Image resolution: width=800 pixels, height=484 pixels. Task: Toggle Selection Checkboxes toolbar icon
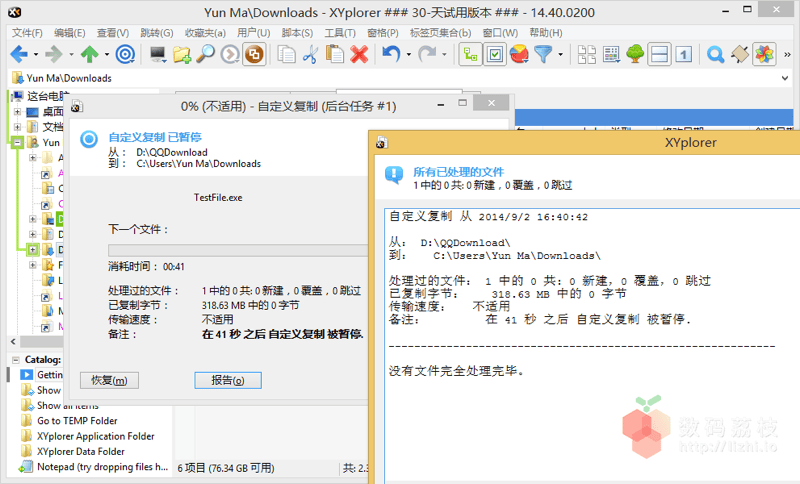[495, 54]
